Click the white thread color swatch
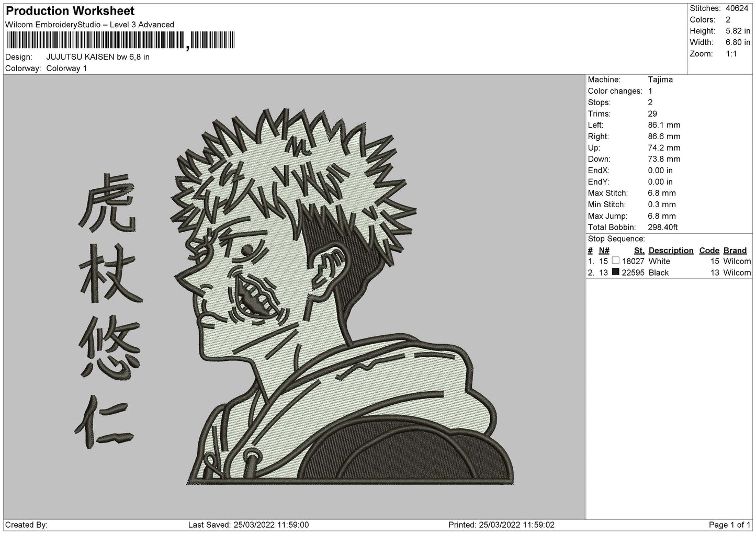 coord(615,260)
